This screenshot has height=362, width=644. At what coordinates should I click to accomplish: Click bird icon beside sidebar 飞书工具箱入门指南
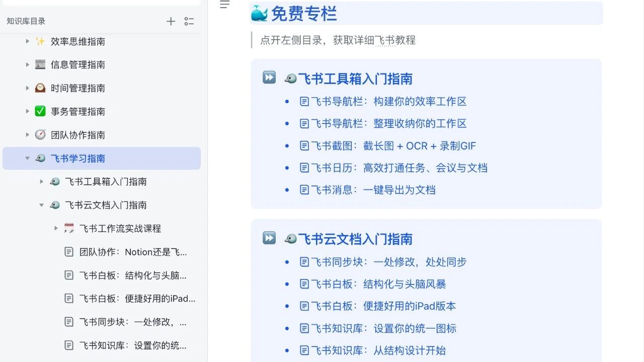[x=55, y=182]
